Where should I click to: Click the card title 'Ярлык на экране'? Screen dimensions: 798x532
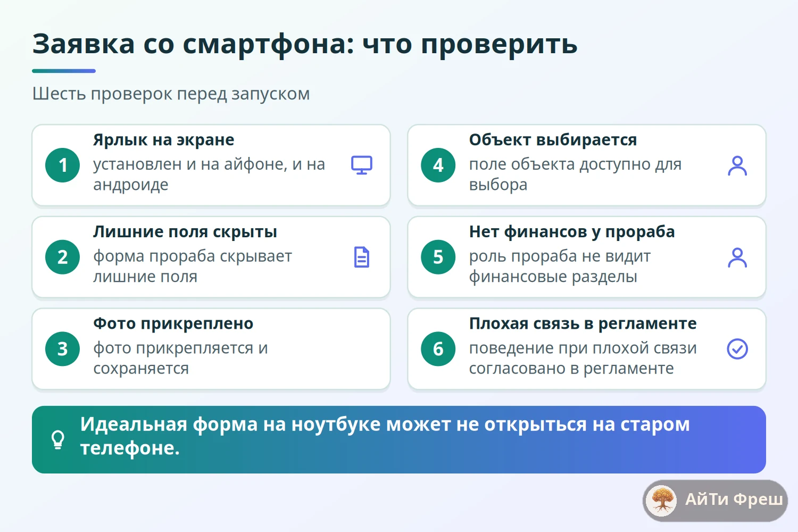pyautogui.click(x=163, y=140)
